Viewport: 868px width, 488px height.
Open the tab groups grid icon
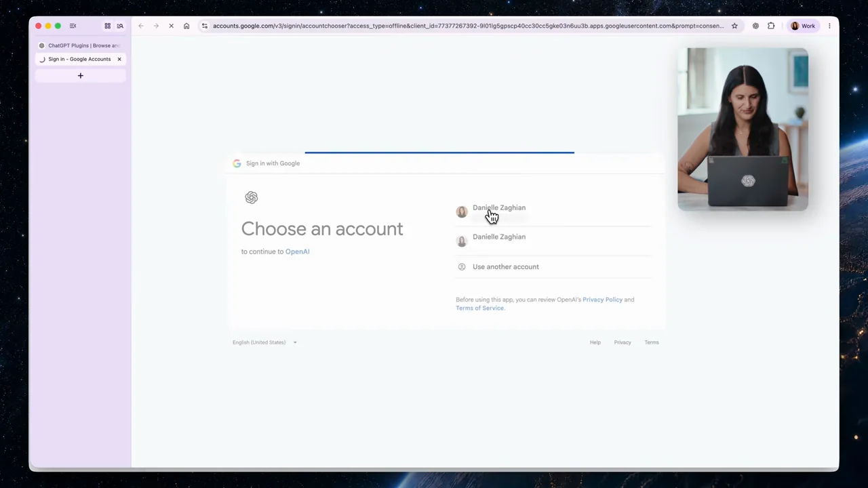[x=107, y=26]
